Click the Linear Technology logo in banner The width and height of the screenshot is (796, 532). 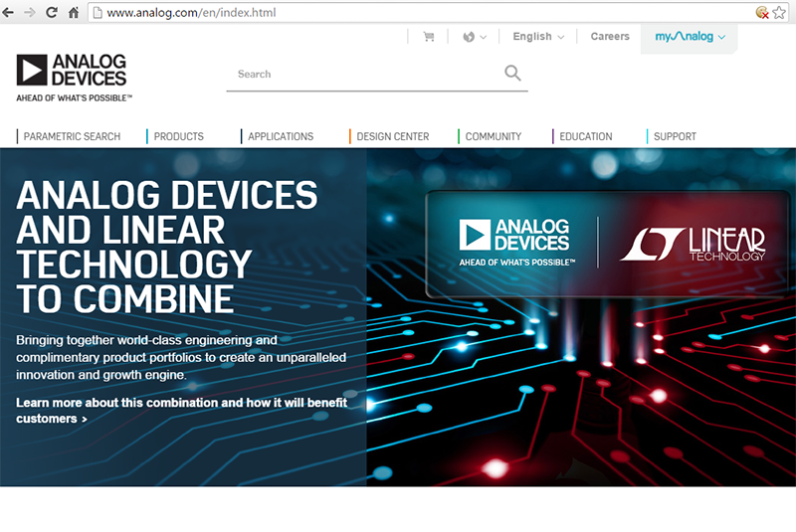[x=693, y=244]
